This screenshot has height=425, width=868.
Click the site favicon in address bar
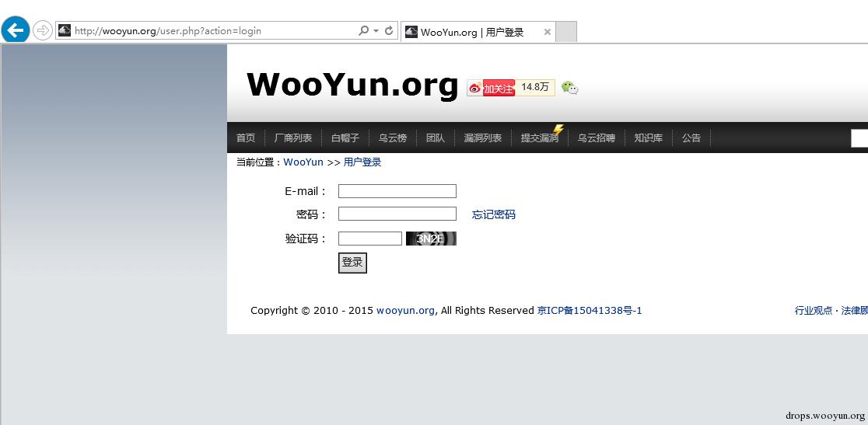tap(65, 30)
